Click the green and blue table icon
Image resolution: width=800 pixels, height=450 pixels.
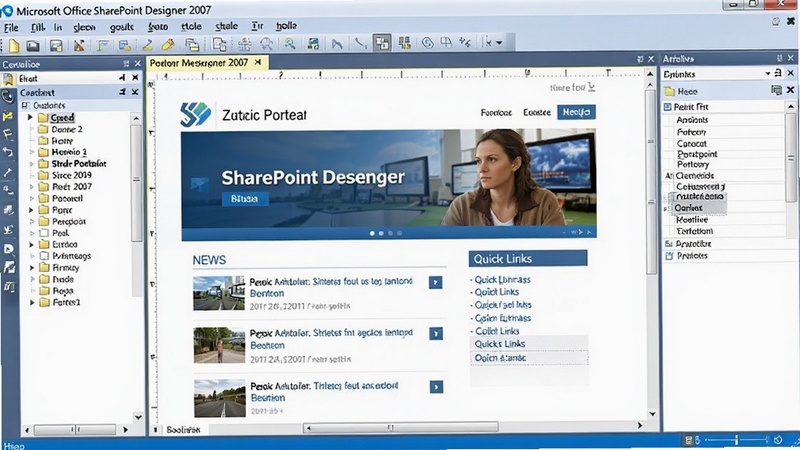click(313, 44)
